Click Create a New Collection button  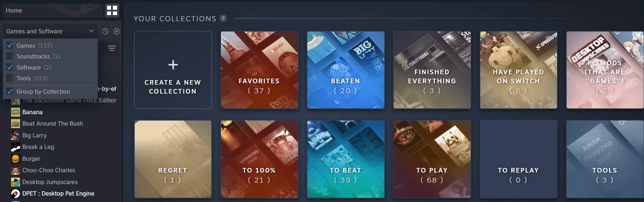(173, 70)
